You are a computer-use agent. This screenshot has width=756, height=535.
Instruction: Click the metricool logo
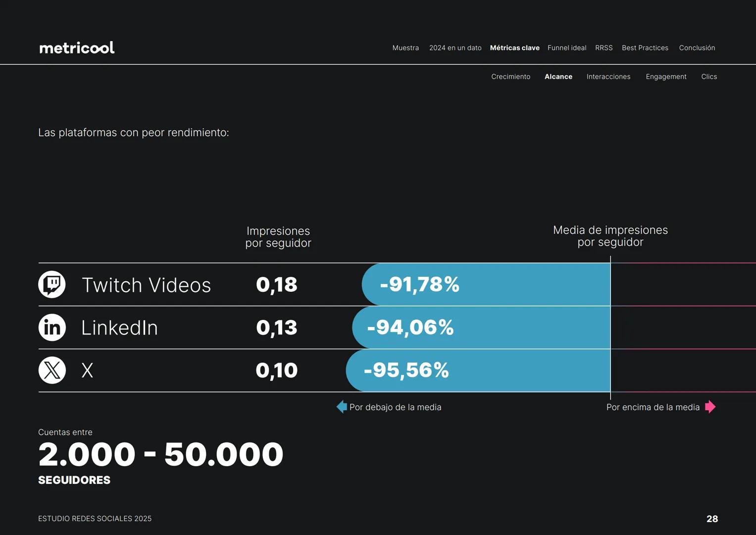click(x=77, y=48)
